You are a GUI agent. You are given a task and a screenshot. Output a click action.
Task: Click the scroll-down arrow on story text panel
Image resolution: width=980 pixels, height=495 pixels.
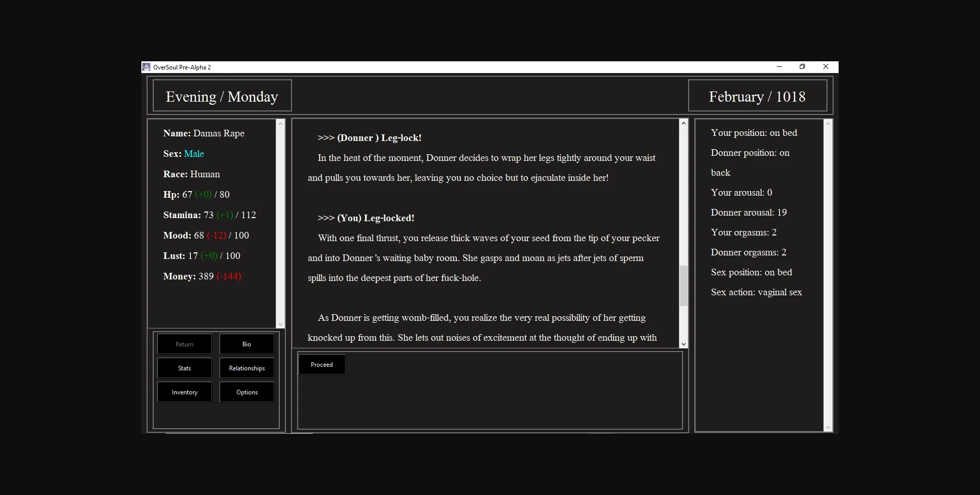click(x=684, y=344)
